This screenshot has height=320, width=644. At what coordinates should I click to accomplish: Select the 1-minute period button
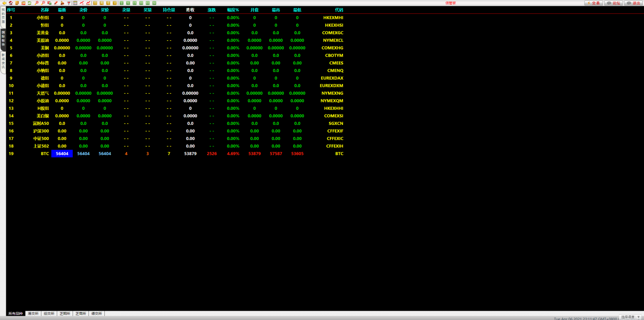point(122,3)
